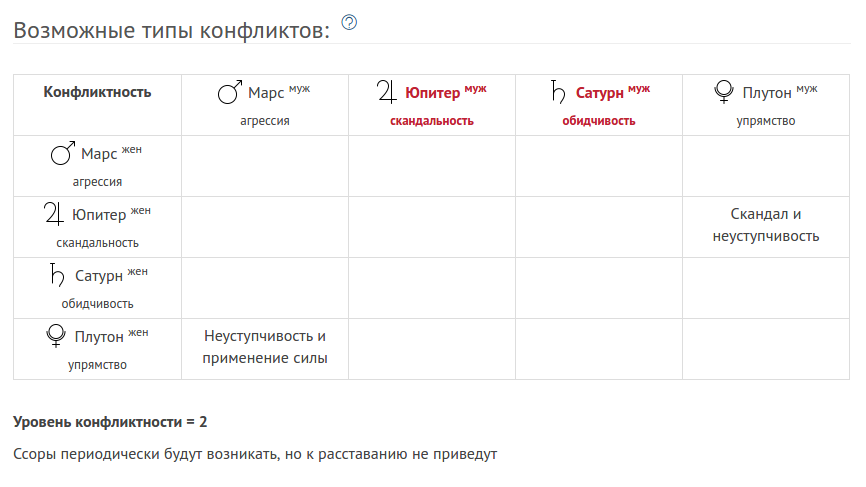Click упрямство under Плутон жен
Screen dimensions: 866x487
point(97,365)
